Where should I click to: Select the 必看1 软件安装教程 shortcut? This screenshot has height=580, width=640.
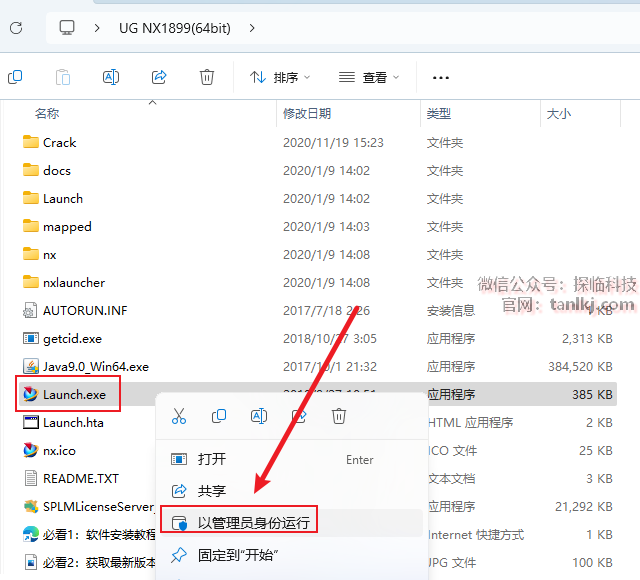tap(99, 535)
